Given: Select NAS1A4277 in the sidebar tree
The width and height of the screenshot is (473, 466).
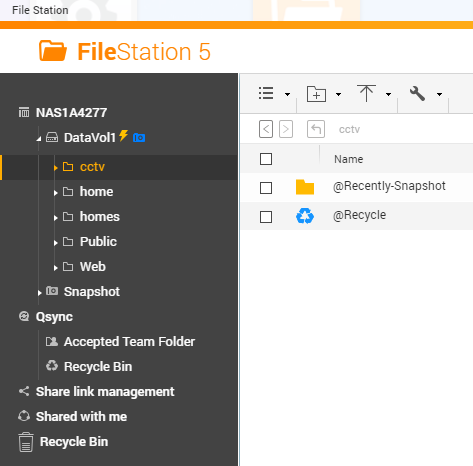Looking at the screenshot, I should pos(71,113).
